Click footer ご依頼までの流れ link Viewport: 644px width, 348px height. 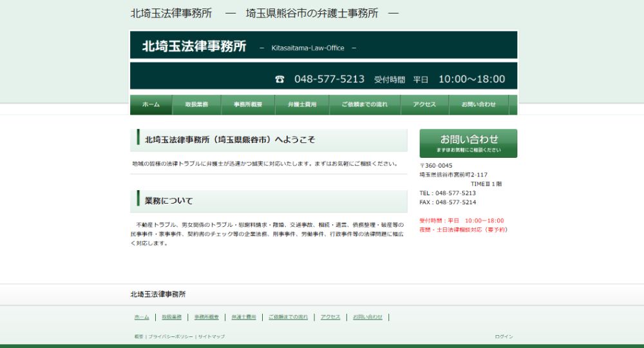click(288, 317)
